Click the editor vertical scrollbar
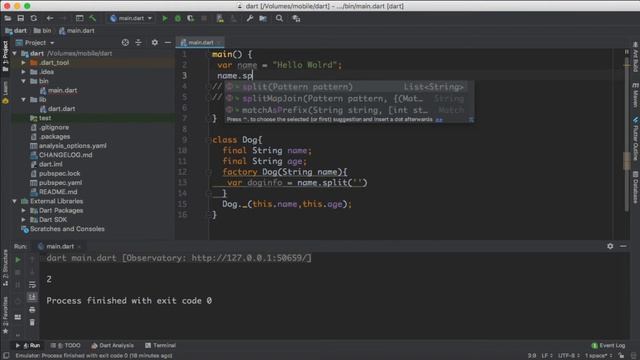 [627, 135]
